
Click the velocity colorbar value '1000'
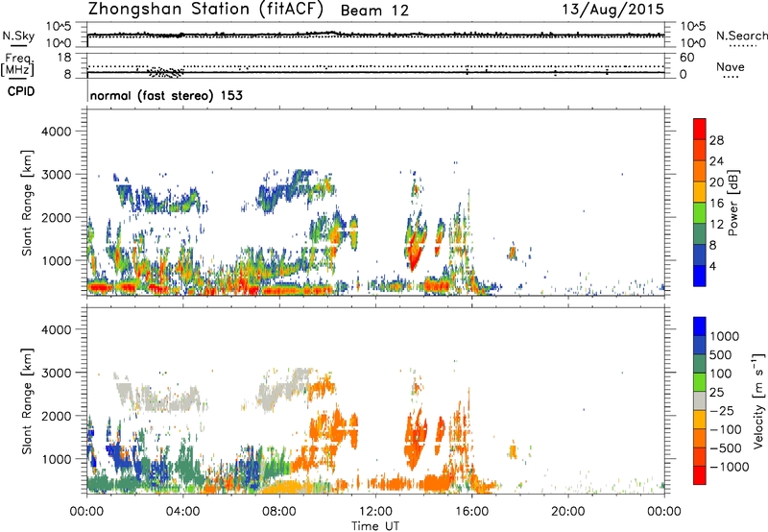(x=725, y=336)
